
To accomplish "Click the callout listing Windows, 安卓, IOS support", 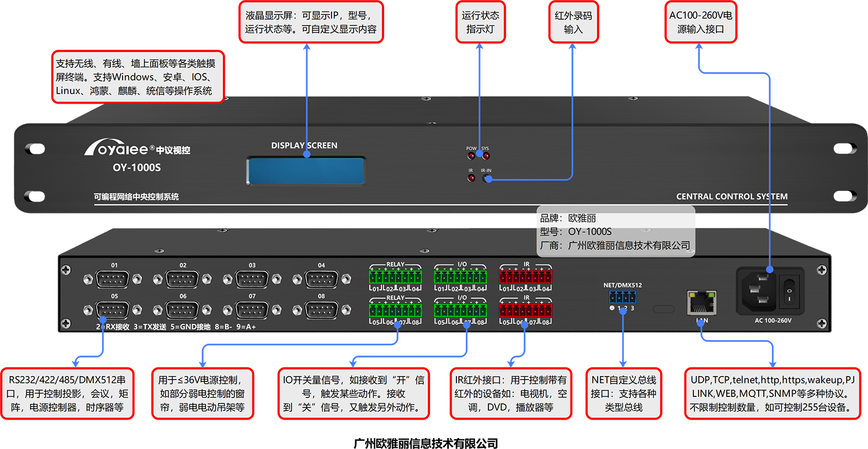I will click(137, 76).
